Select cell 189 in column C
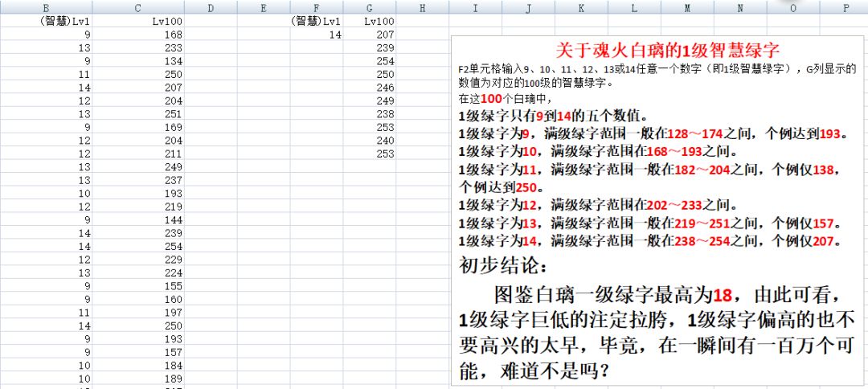The height and width of the screenshot is (389, 868). pos(138,379)
